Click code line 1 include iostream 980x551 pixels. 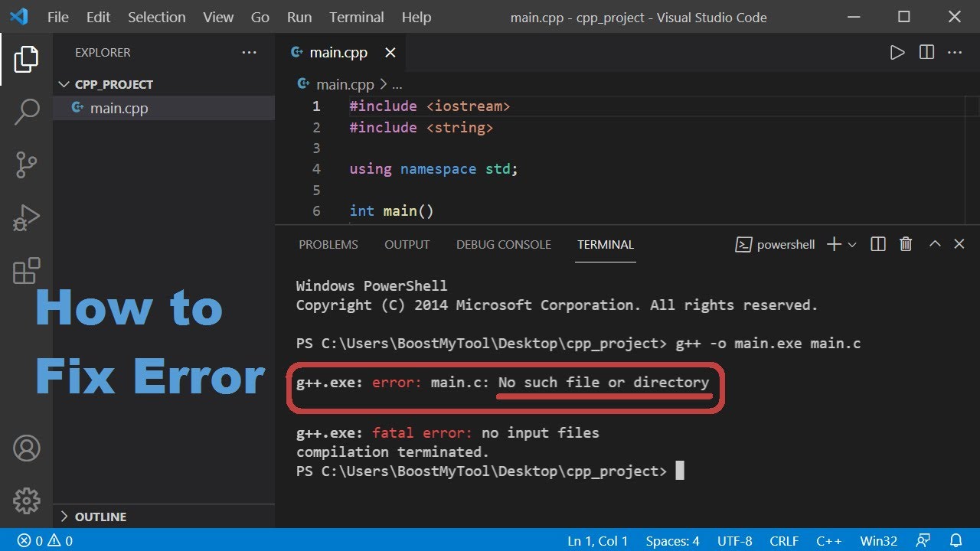[430, 106]
